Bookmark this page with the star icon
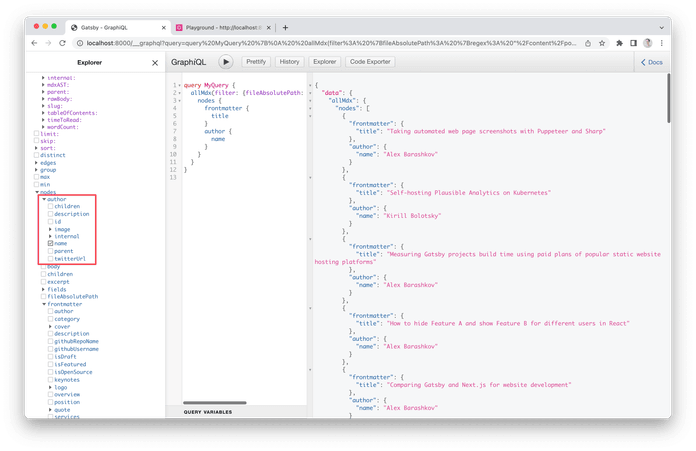 tap(601, 43)
